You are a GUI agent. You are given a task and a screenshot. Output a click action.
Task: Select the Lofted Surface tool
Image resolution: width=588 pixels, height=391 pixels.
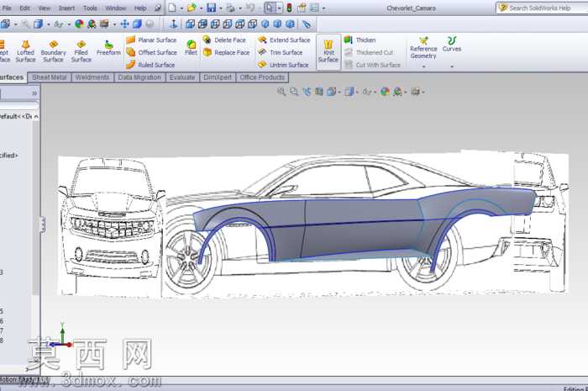click(x=25, y=51)
